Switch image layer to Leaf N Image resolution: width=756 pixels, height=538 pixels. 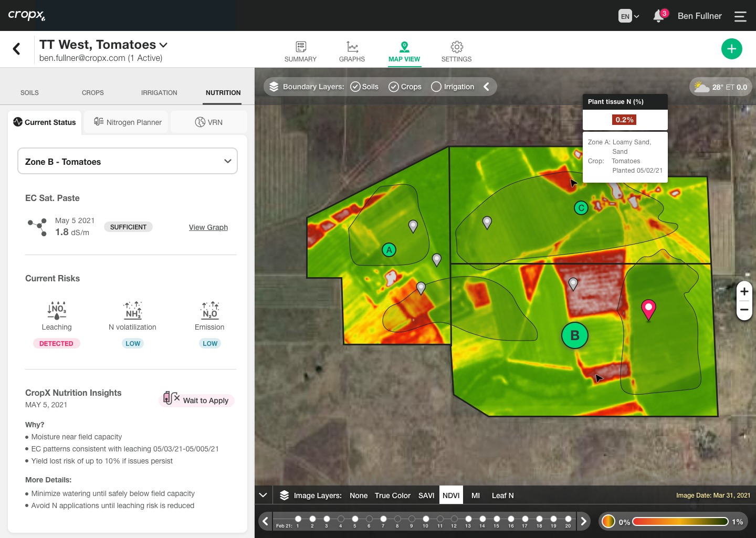(503, 495)
